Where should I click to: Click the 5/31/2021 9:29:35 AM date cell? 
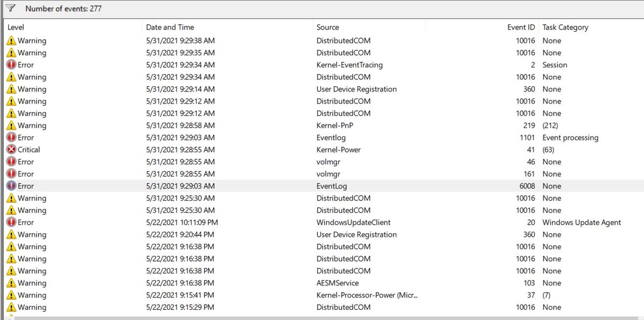click(x=180, y=53)
